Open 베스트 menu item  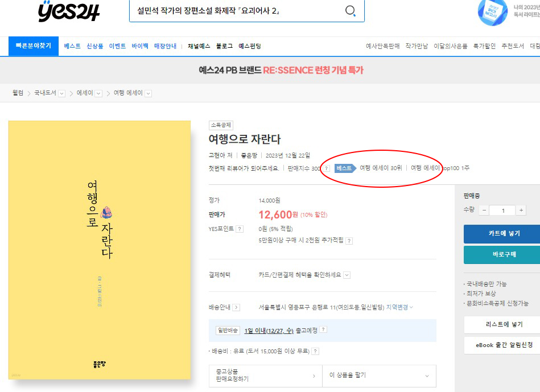[72, 46]
